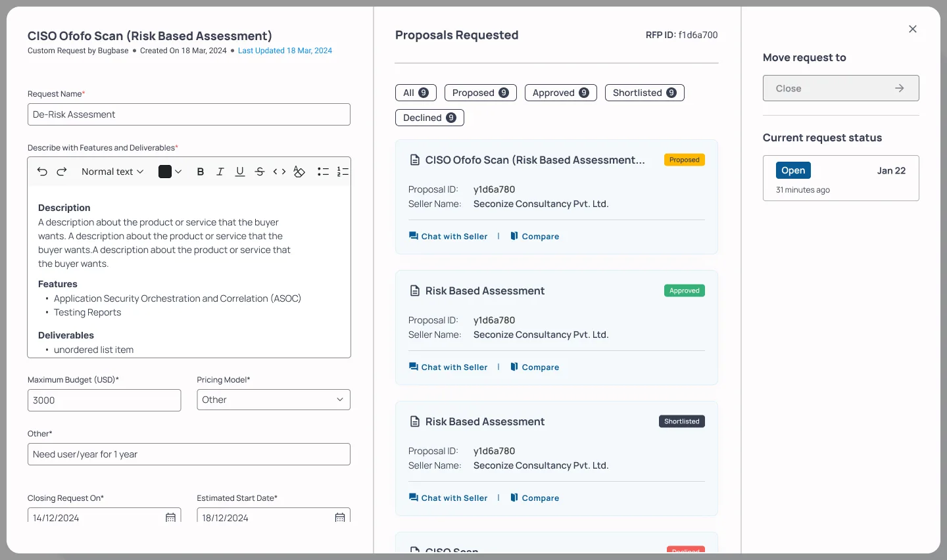Click the Jan 22 status date

[891, 170]
